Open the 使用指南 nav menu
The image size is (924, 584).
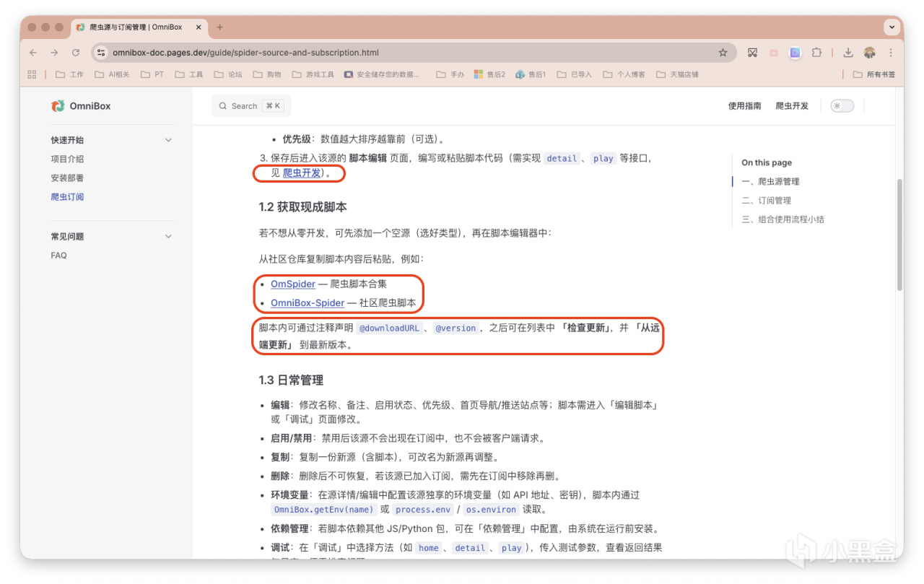point(744,106)
